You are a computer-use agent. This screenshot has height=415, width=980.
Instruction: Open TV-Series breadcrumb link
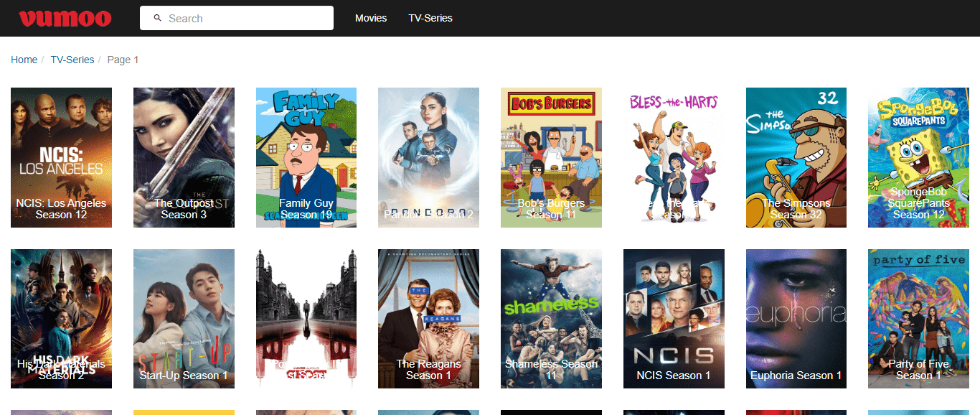[72, 60]
